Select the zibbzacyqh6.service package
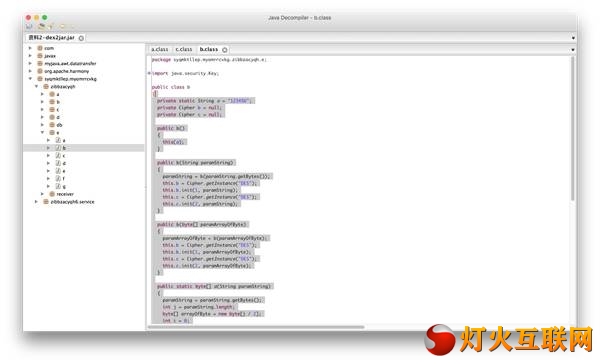This screenshot has width=600, height=364. pos(72,201)
